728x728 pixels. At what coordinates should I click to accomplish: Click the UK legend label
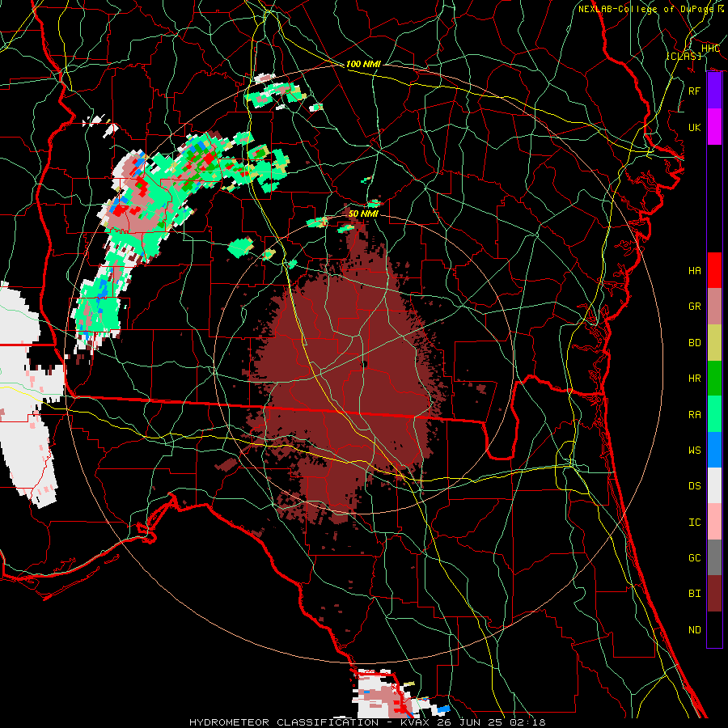[694, 127]
